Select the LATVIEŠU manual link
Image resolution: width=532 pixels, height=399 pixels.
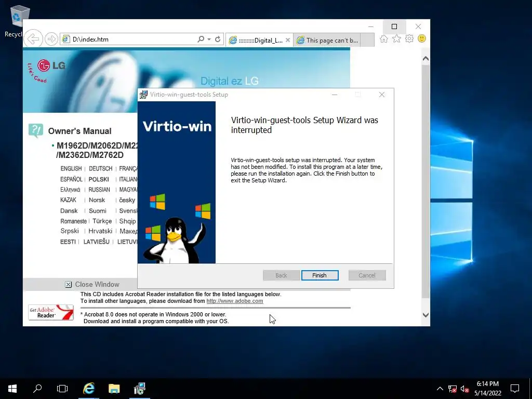point(96,242)
